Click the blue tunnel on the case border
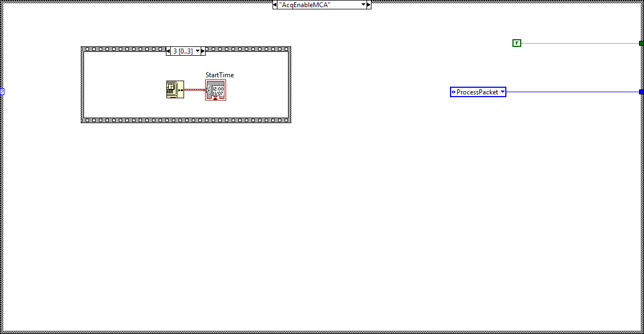This screenshot has width=644, height=334. pos(641,92)
